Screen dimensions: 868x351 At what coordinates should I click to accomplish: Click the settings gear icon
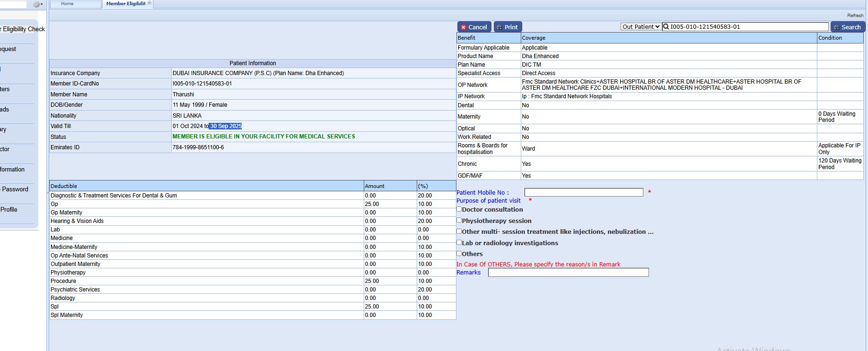click(37, 4)
